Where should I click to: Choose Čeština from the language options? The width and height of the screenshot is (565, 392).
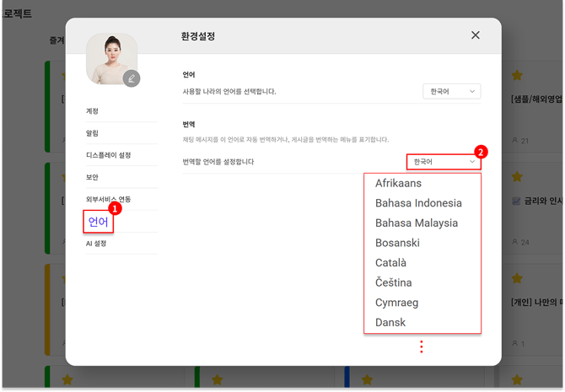(x=393, y=282)
